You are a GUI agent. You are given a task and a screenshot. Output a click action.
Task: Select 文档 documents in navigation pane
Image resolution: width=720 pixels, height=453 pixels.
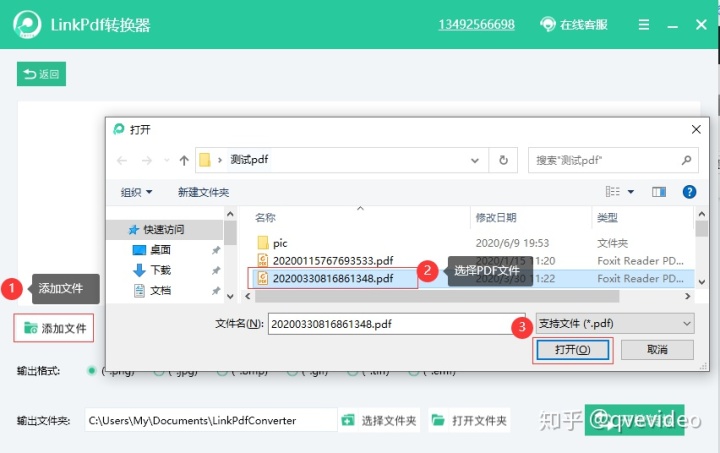point(160,290)
